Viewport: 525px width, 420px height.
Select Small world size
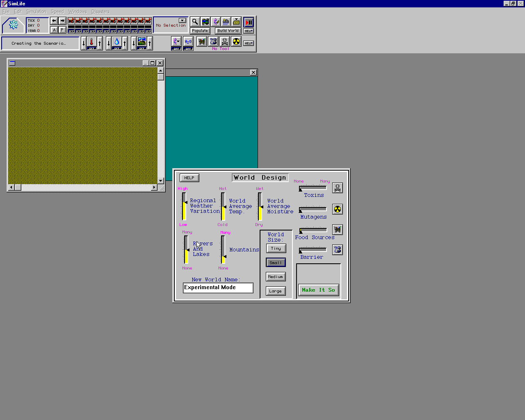[276, 262]
